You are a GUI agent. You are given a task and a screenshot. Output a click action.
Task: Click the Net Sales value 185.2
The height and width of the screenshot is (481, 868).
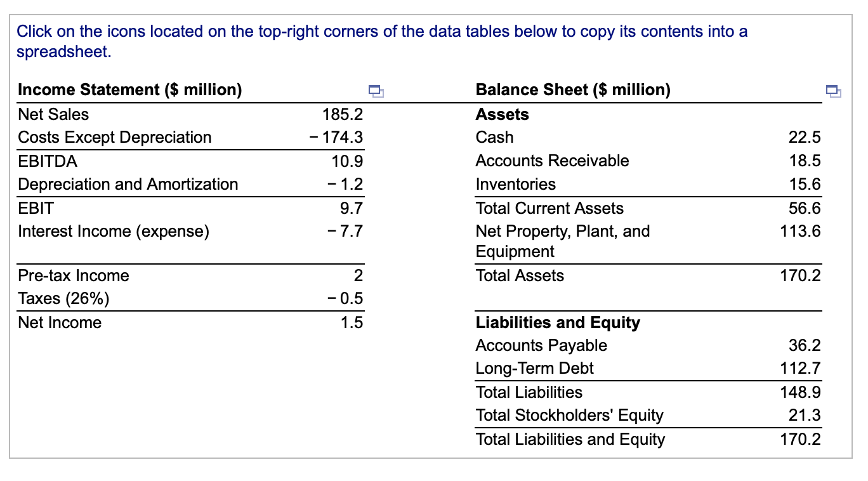(343, 114)
